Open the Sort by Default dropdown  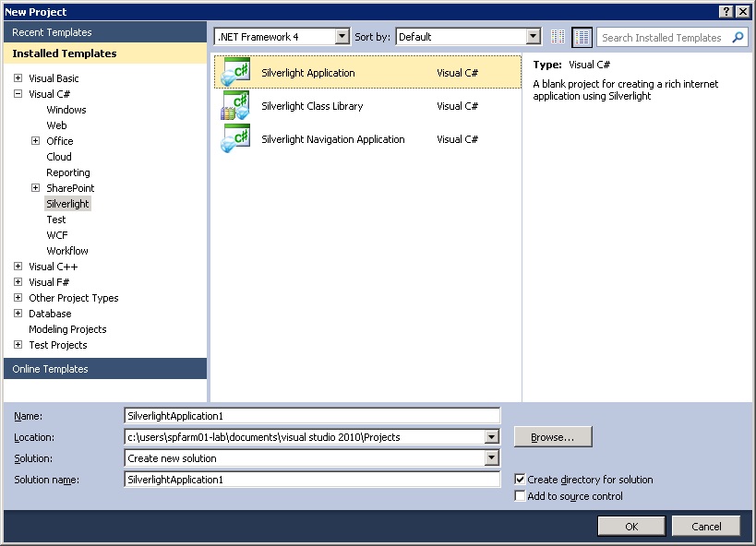[533, 37]
